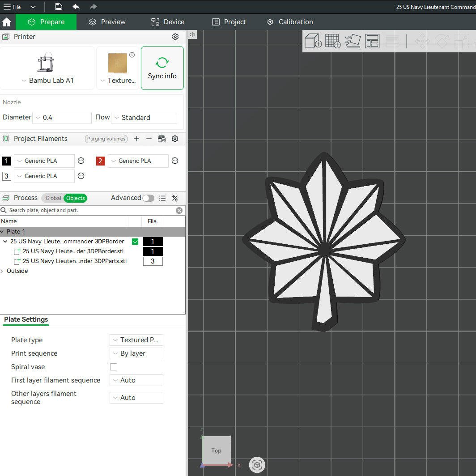This screenshot has height=476, width=476.
Task: Click the undo arrow in top bar
Action: tap(76, 7)
